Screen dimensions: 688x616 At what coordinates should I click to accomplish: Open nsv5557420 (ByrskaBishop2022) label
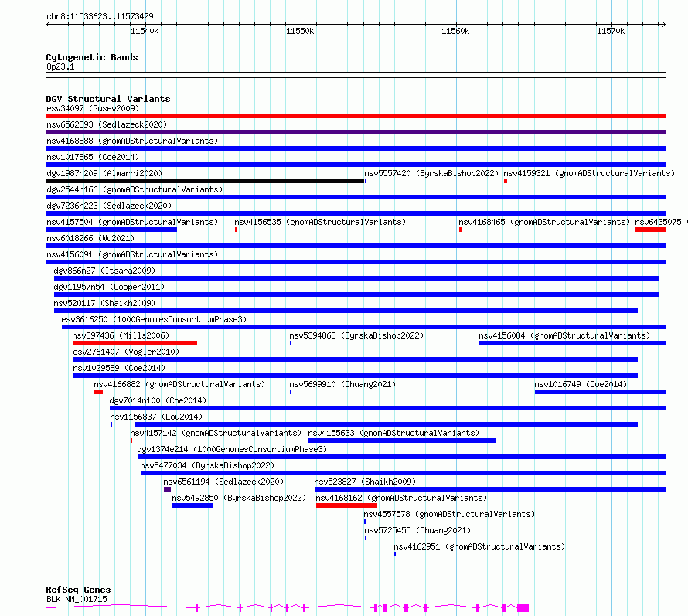click(x=431, y=173)
